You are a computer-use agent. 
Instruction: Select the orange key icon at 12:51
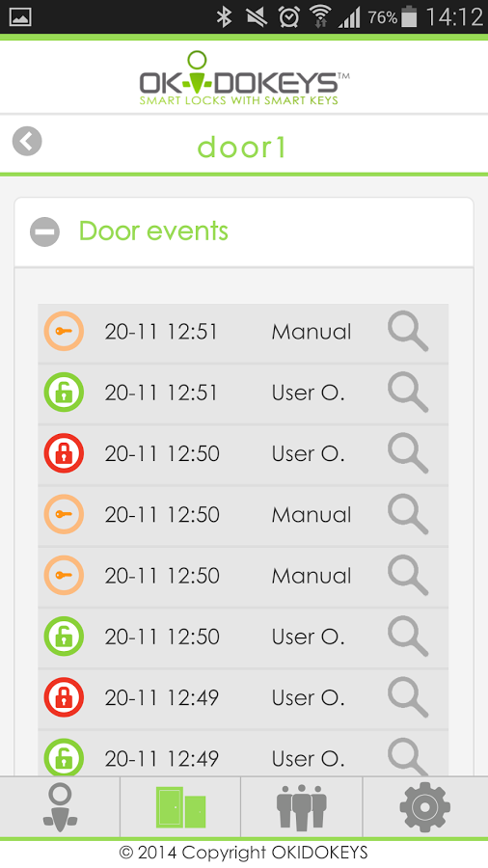[64, 331]
